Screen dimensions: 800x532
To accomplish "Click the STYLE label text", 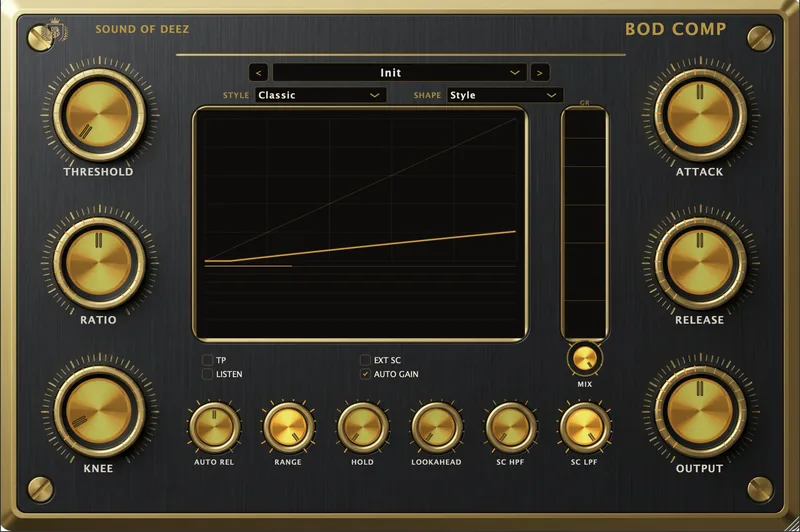I will coord(236,95).
